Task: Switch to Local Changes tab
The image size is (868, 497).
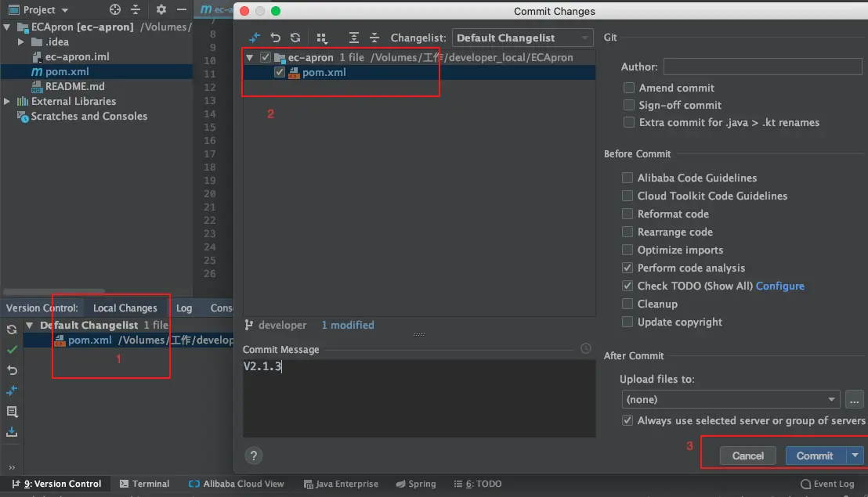Action: (x=125, y=308)
